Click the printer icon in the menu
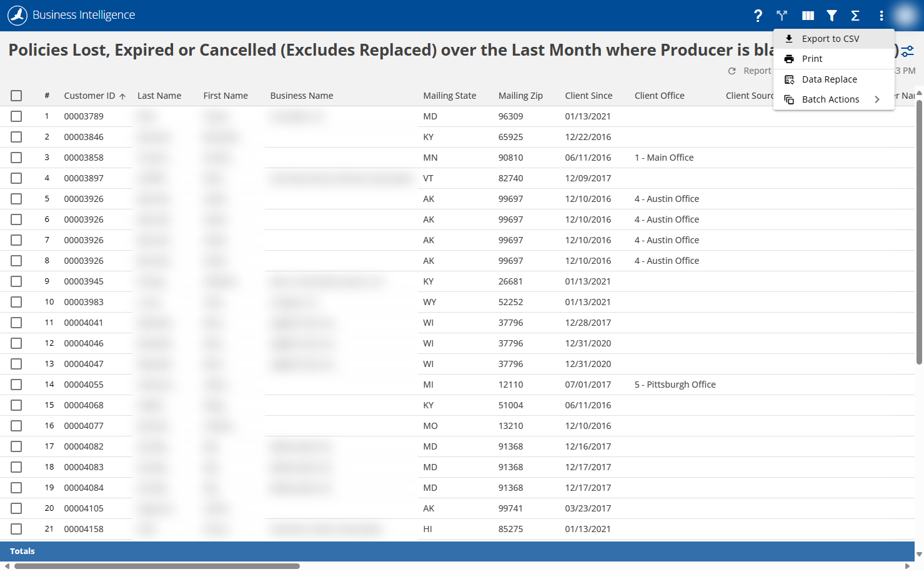 (789, 59)
